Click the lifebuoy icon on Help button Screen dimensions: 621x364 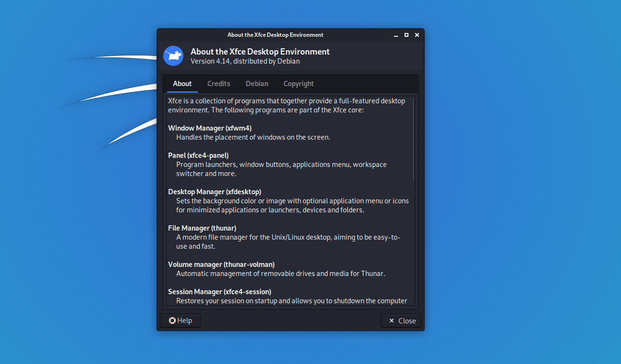coord(172,320)
